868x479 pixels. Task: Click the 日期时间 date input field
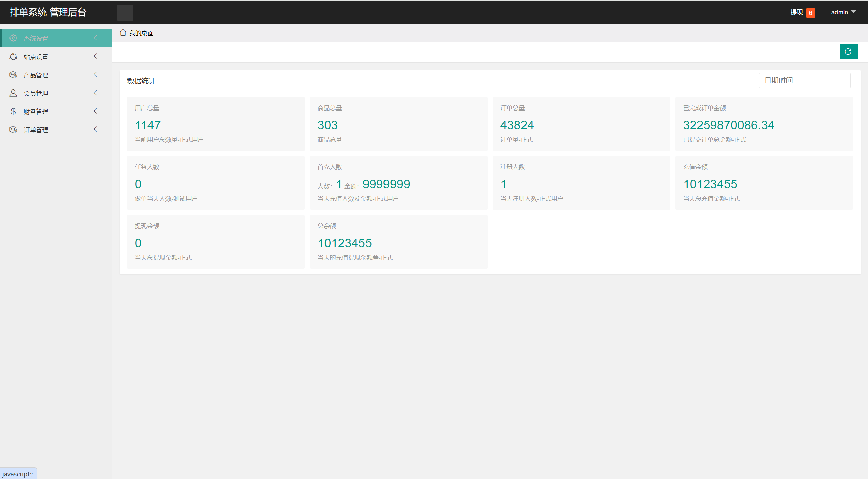804,80
